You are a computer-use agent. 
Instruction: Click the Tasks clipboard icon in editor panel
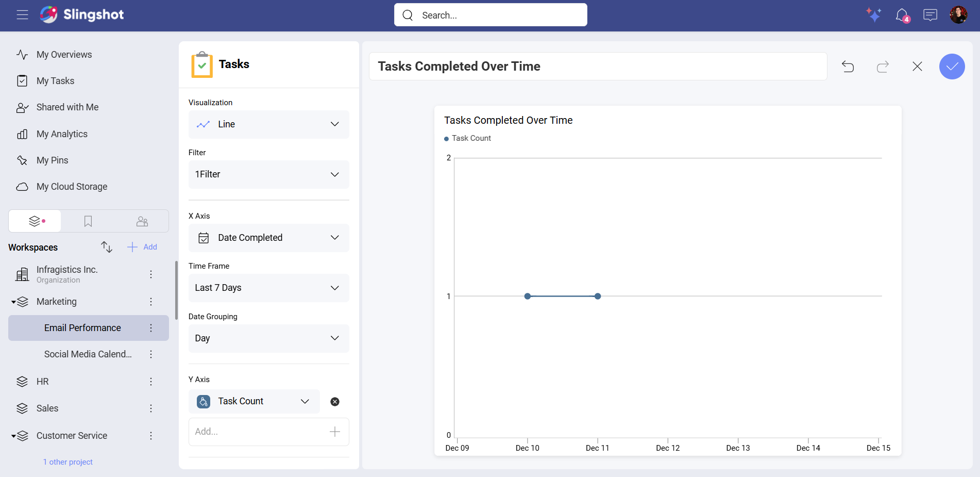coord(202,64)
